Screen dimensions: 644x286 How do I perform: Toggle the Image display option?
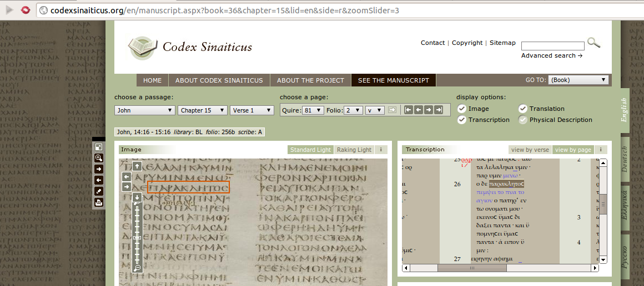461,109
